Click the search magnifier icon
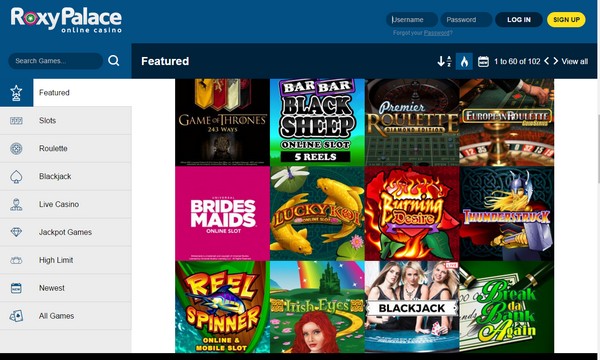Screen dimensions: 600x360 pos(114,60)
